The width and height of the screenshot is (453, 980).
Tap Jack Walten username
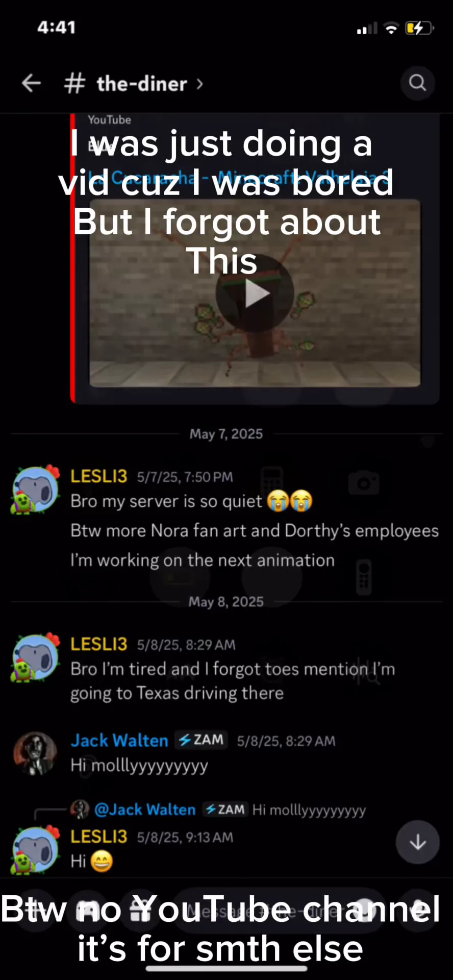(x=119, y=741)
